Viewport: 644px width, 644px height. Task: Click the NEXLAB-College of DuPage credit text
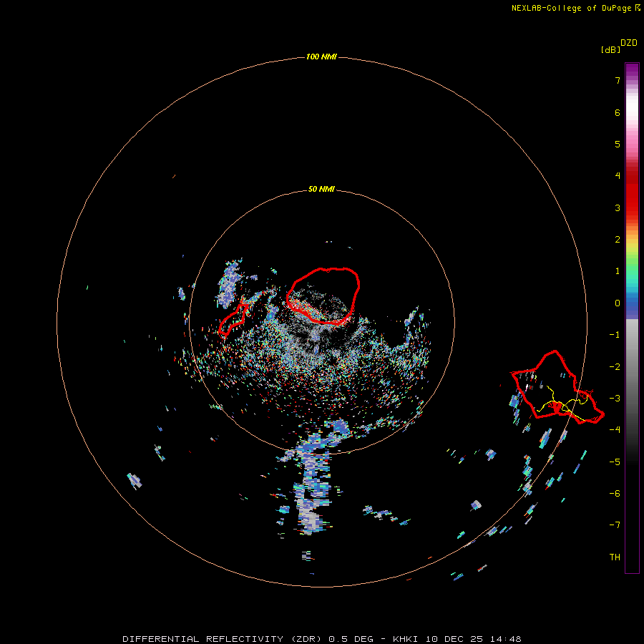tap(576, 8)
